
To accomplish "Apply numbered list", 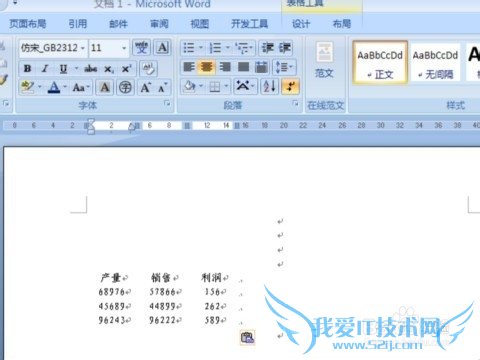I will [215, 48].
